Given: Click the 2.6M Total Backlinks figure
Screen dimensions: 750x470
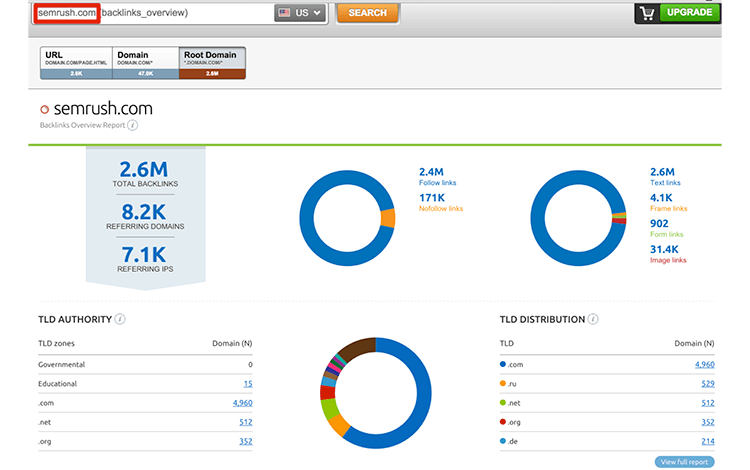Looking at the screenshot, I should click(144, 169).
